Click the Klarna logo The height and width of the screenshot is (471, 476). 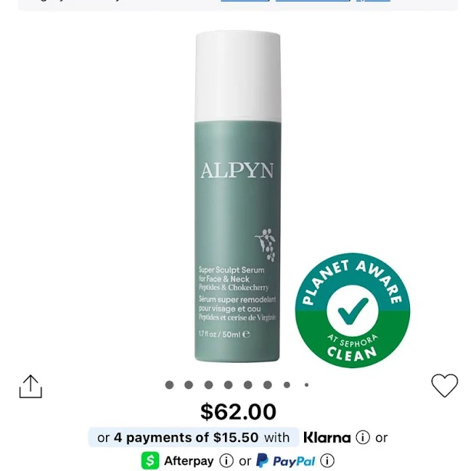pyautogui.click(x=327, y=438)
